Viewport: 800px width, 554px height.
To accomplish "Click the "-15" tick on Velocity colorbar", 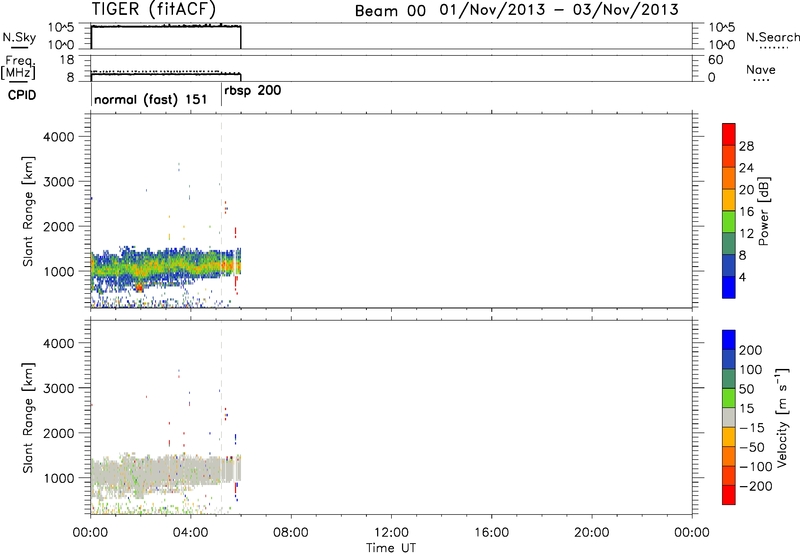I will (752, 427).
